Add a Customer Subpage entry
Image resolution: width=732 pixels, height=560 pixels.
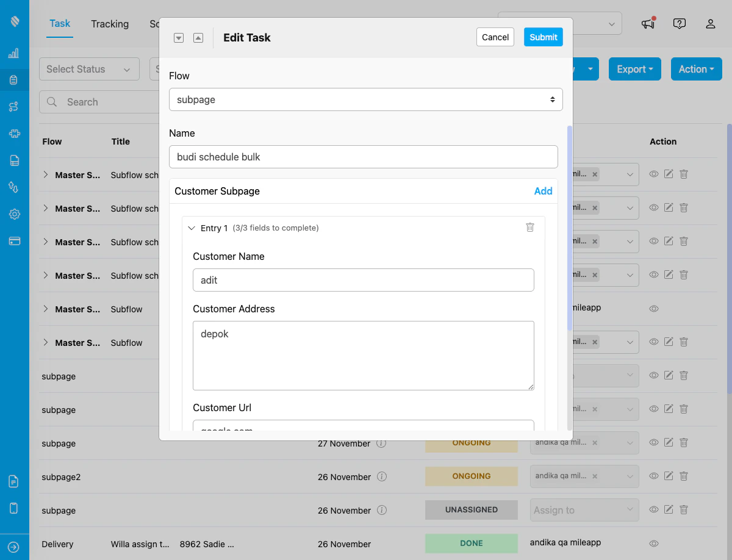click(x=543, y=191)
